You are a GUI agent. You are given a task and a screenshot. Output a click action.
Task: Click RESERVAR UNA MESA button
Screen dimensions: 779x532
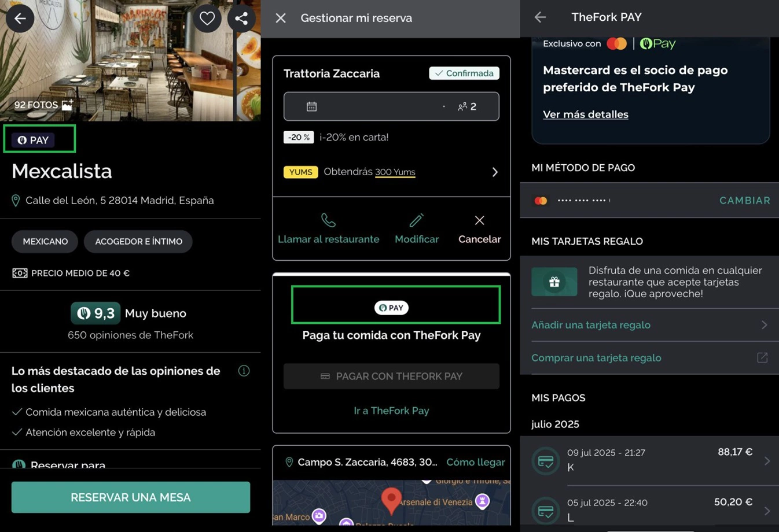(131, 497)
